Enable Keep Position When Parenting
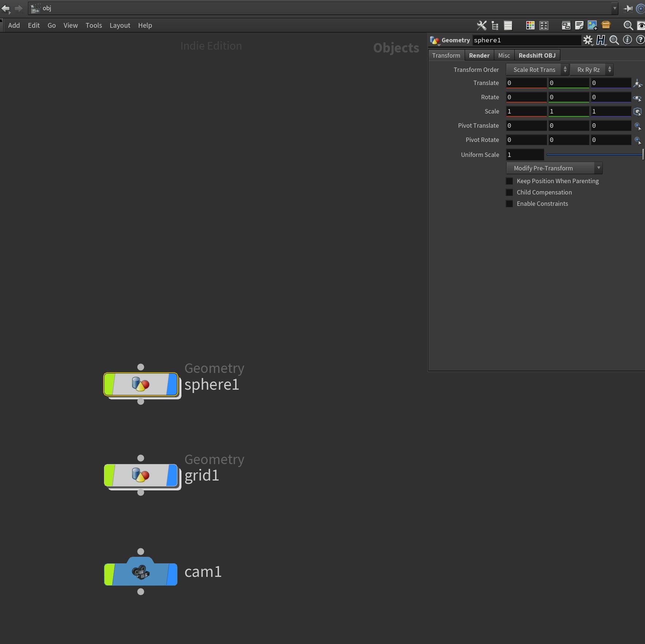 click(509, 181)
